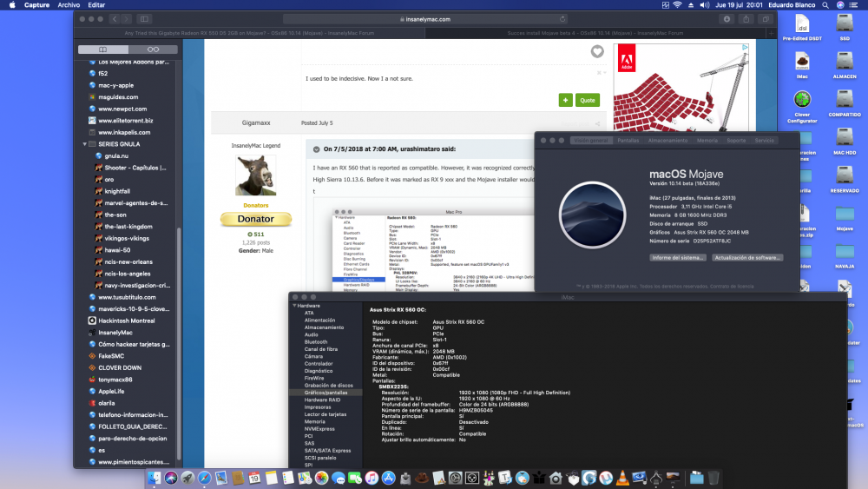Image resolution: width=868 pixels, height=489 pixels.
Task: Open Archivo menu in menu bar
Action: [x=69, y=5]
